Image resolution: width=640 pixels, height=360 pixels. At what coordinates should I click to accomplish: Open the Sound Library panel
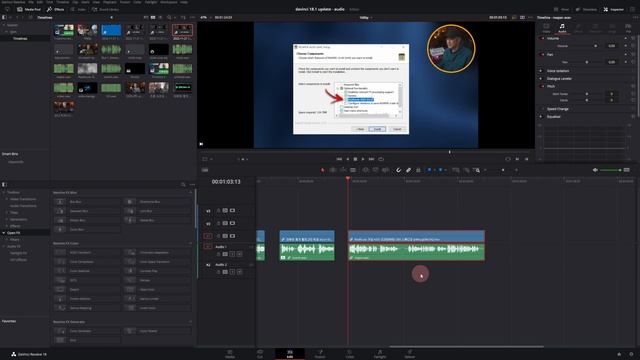pos(105,9)
